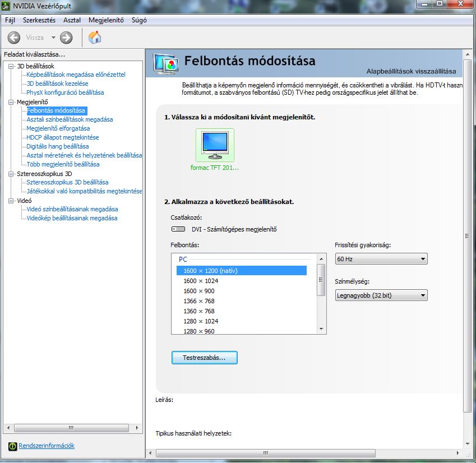The image size is (476, 463).
Task: Open Videókép beállításainak megadása
Action: tap(72, 218)
